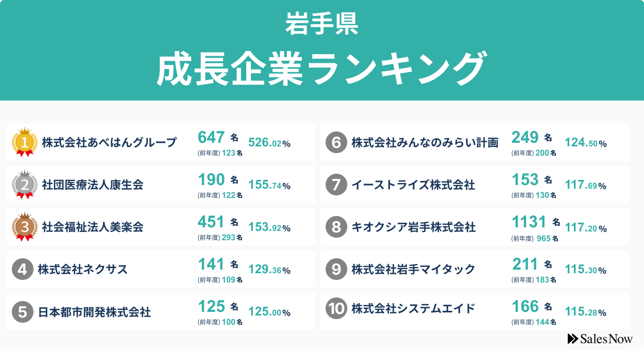Click the gray number 6 rank badge
644x349 pixels.
click(x=336, y=142)
